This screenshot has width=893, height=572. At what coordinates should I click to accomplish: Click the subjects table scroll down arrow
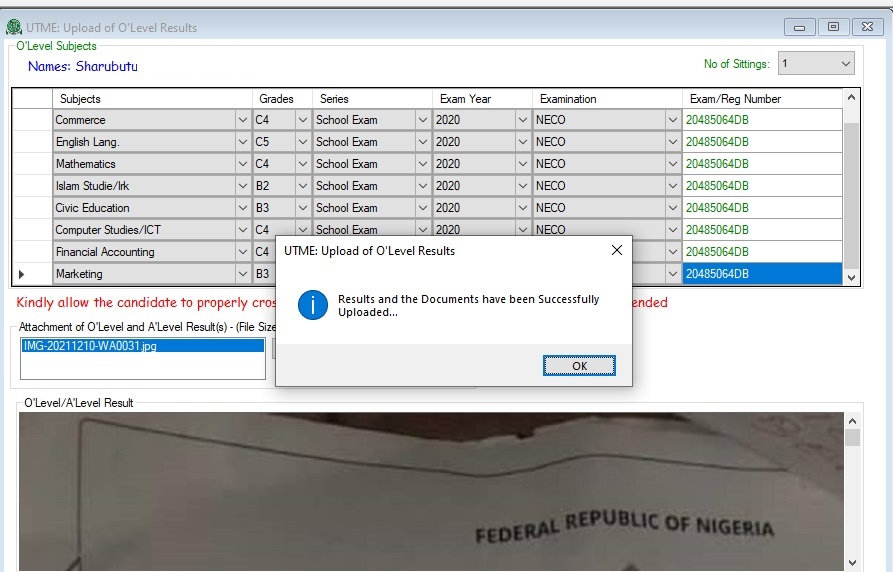(851, 277)
